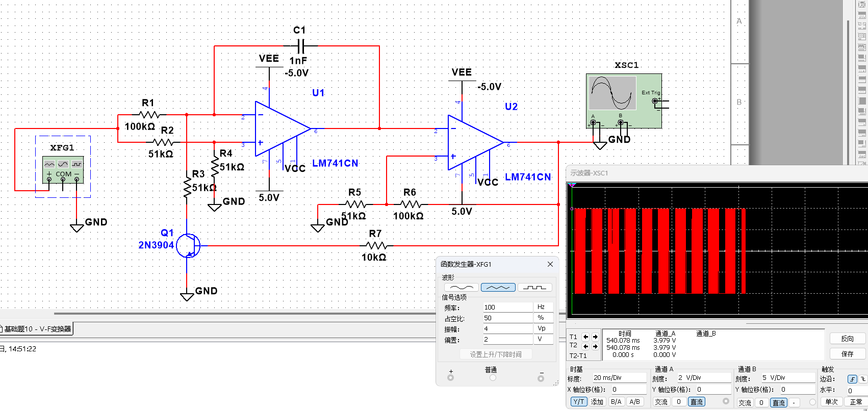Click the 保存 (save) button on oscilloscope
Image resolution: width=868 pixels, height=411 pixels.
pos(847,353)
